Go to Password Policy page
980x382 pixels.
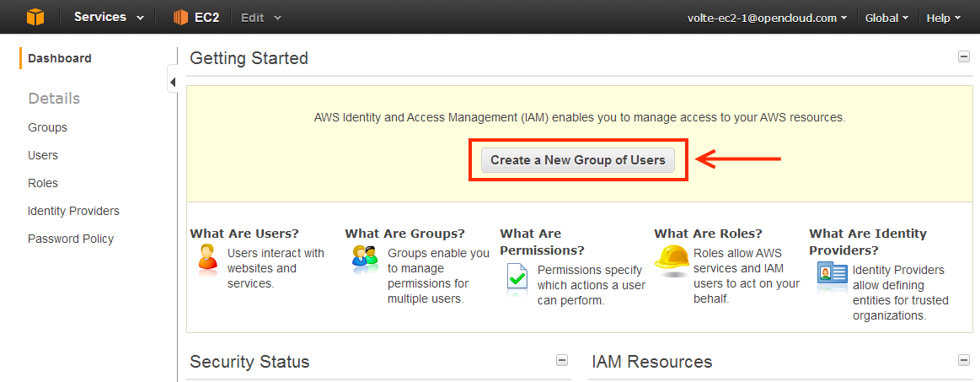point(71,239)
